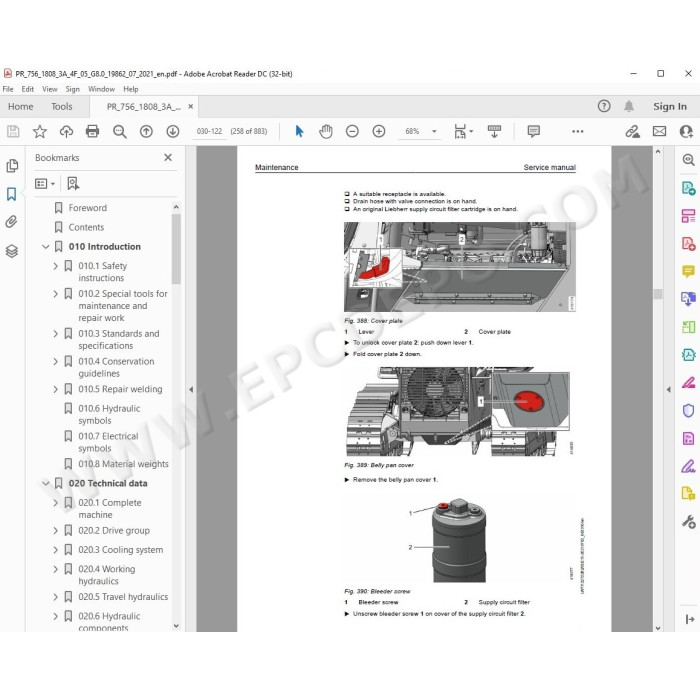
Task: Close the Bookmarks panel
Action: (168, 157)
